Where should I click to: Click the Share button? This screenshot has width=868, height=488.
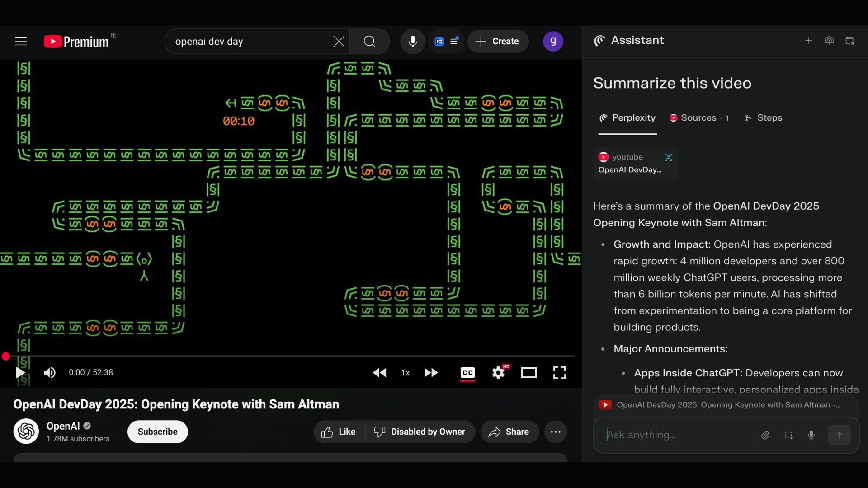pyautogui.click(x=509, y=432)
